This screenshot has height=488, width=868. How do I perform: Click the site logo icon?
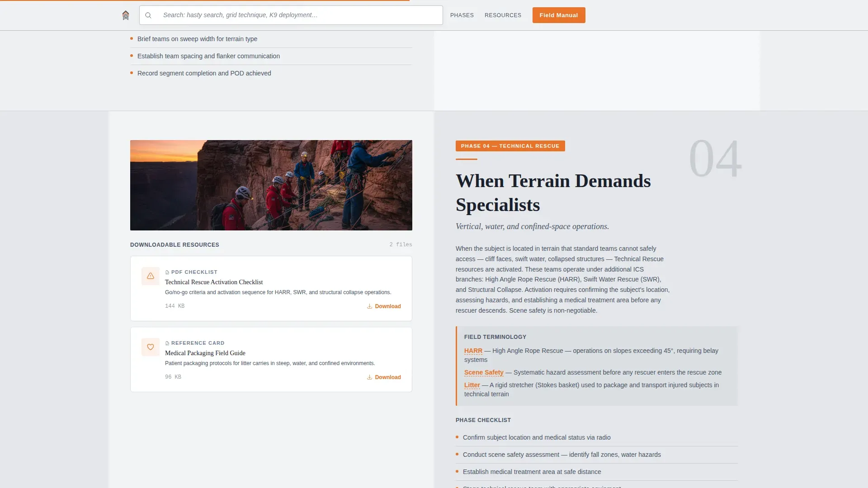[126, 15]
